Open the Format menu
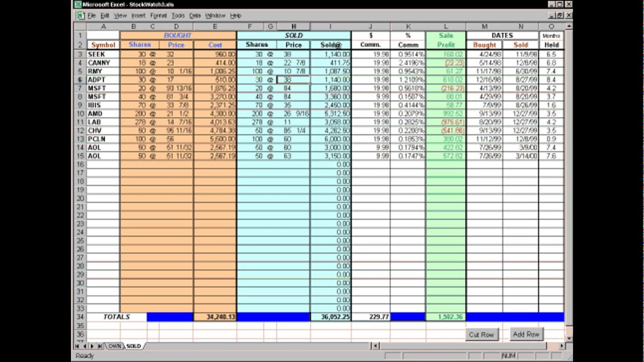 pos(158,16)
